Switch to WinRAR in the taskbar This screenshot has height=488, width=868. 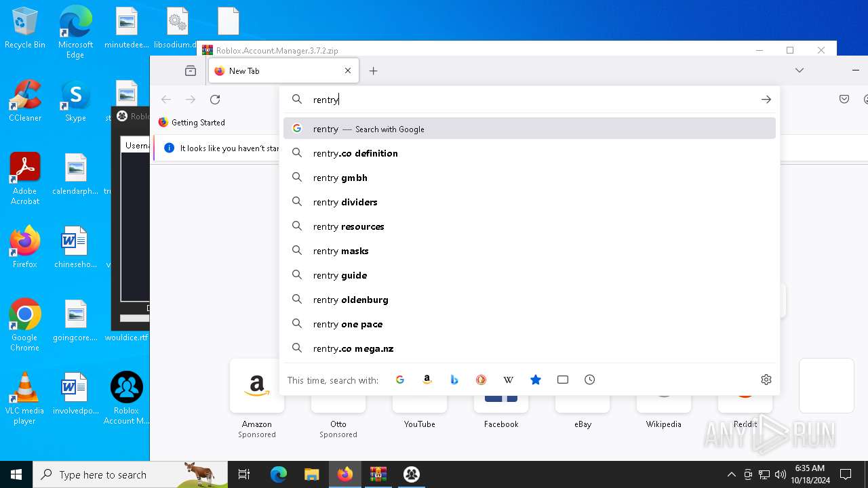(378, 474)
